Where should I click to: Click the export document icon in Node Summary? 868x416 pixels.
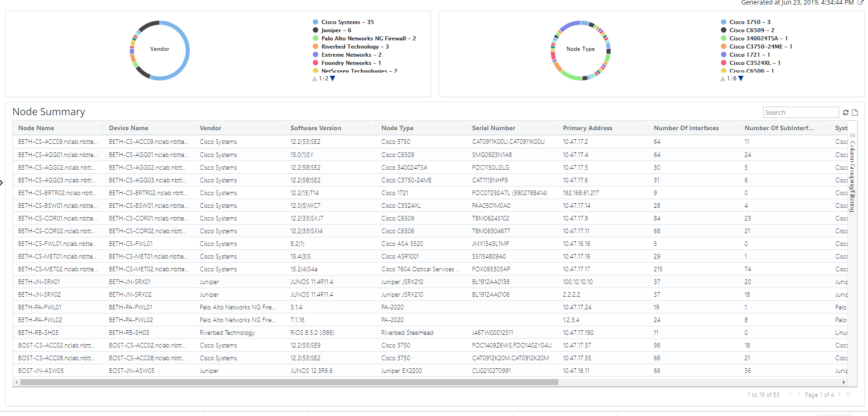click(x=855, y=113)
